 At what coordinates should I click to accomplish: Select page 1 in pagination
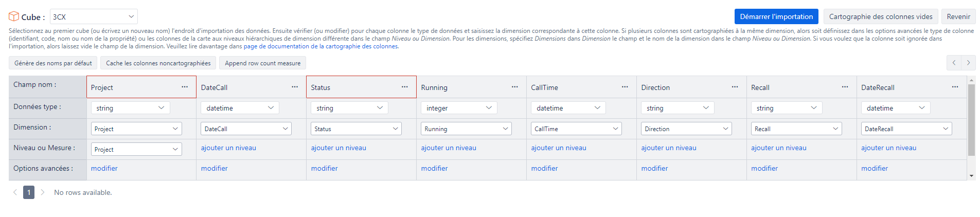[29, 192]
